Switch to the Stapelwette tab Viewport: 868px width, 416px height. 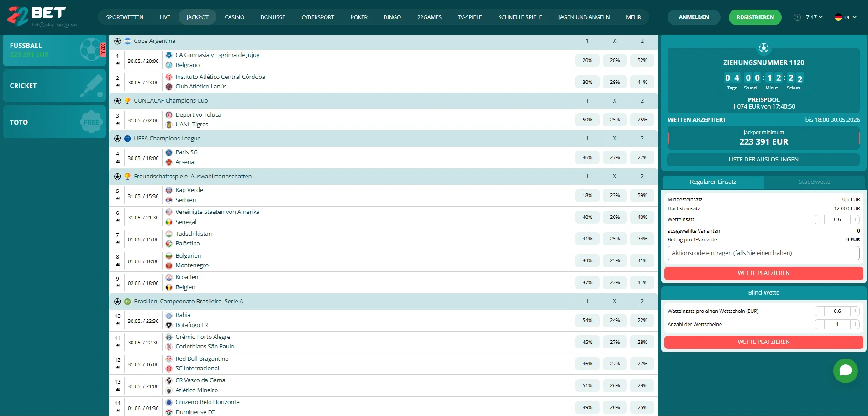(x=814, y=182)
